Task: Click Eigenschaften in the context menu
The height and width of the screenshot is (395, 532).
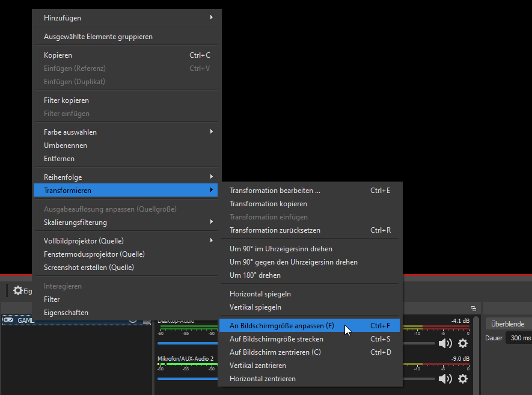Action: tap(66, 313)
